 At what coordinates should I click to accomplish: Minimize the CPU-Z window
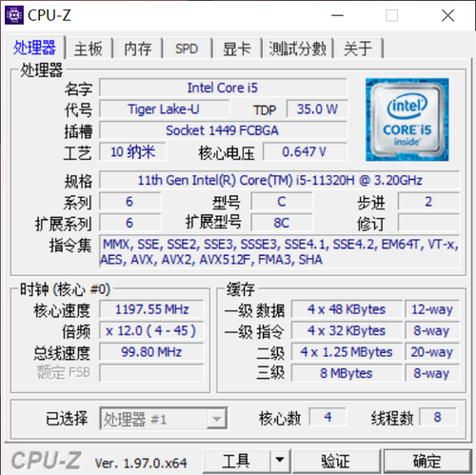(x=337, y=15)
